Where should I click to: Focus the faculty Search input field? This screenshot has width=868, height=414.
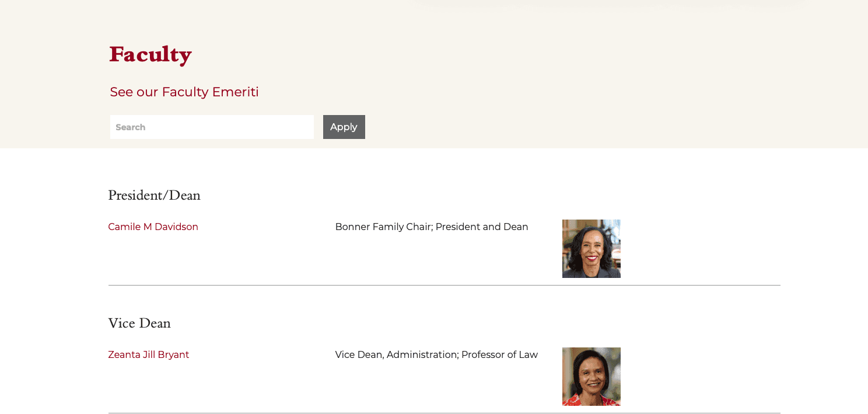[212, 127]
